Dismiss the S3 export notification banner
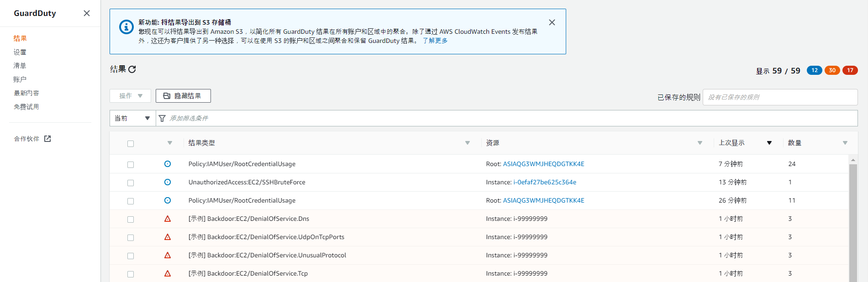Screen dimensions: 868x282 coord(552,22)
